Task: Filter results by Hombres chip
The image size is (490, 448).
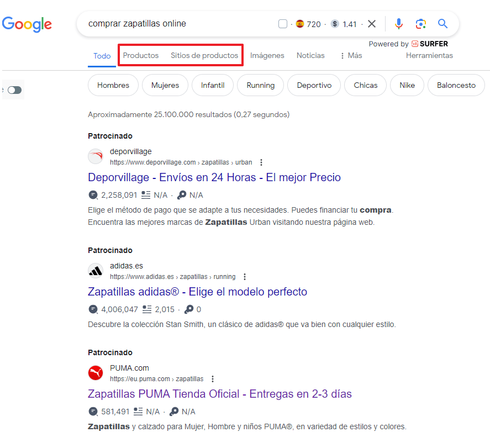Action: (x=113, y=85)
